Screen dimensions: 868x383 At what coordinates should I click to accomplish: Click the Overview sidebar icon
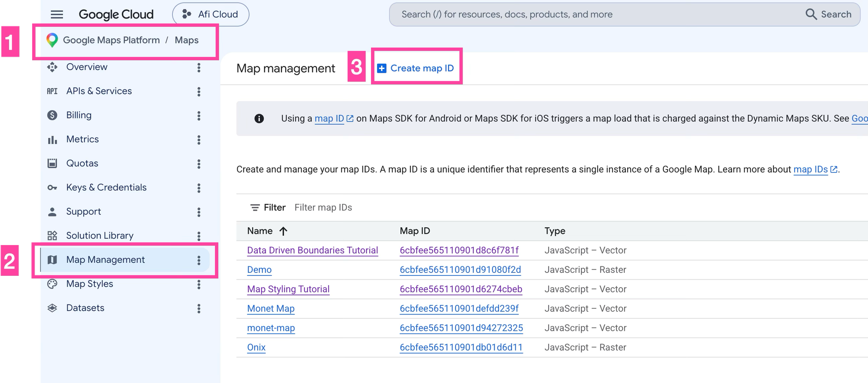[x=52, y=67]
